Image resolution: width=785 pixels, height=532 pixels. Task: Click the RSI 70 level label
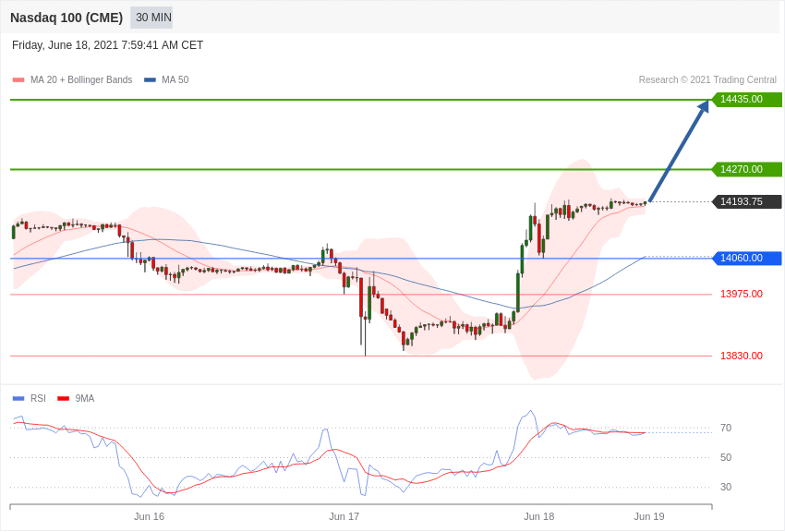[726, 428]
